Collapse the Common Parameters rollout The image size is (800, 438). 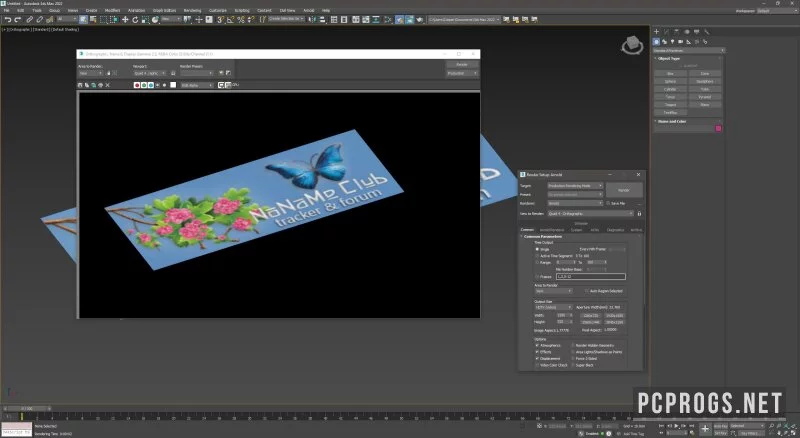coord(543,236)
